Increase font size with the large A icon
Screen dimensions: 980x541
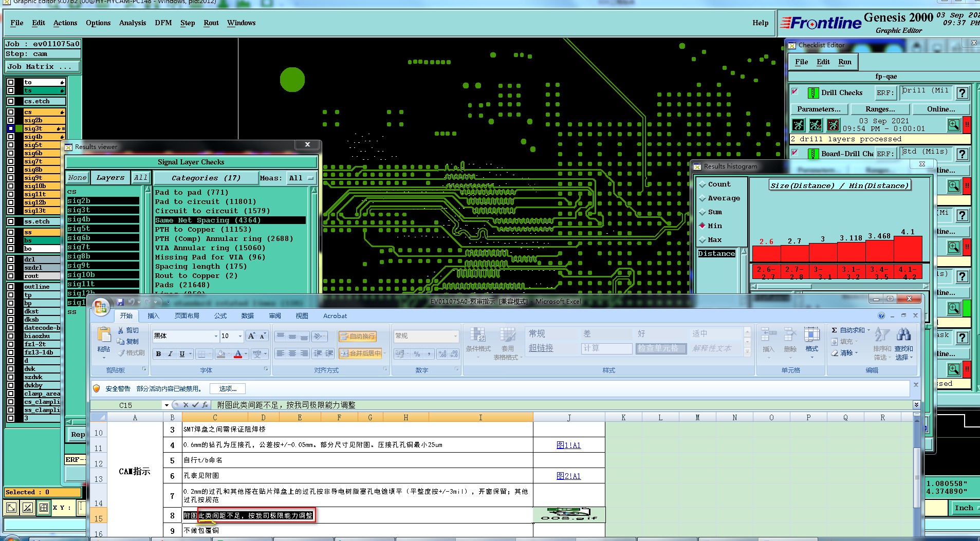coord(251,336)
